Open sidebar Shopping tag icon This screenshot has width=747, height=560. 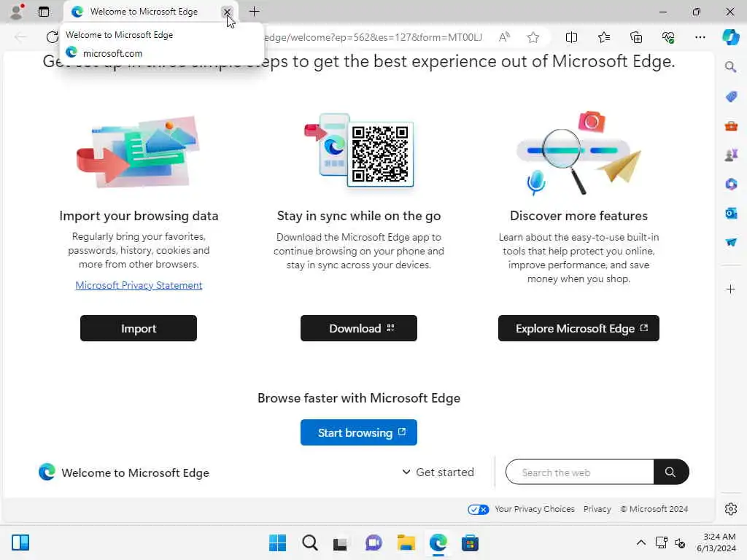point(731,97)
